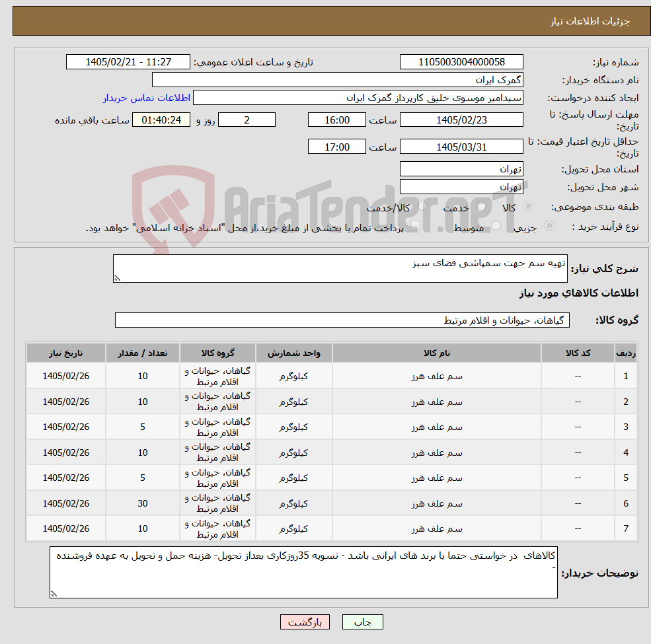Click the response deadline date 1405/02/23

(x=461, y=120)
